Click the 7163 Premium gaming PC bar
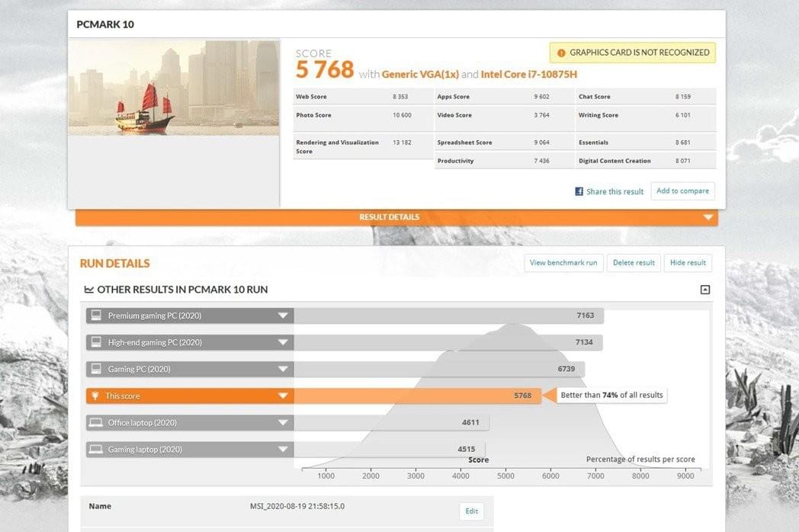Screen dimensions: 799x532 [449, 316]
